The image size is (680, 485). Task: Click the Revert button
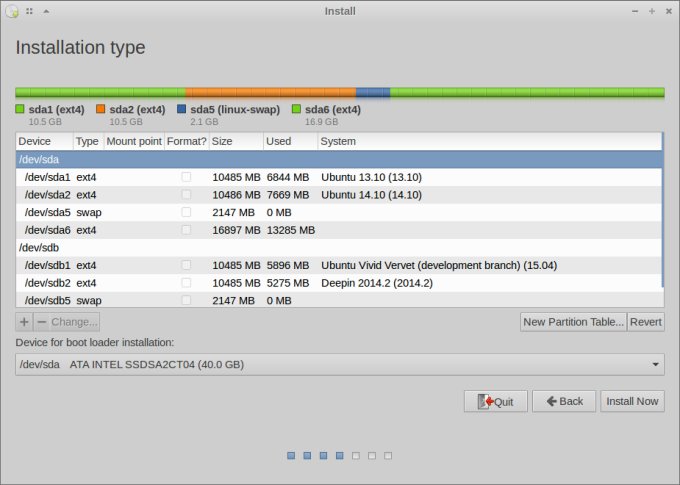646,322
